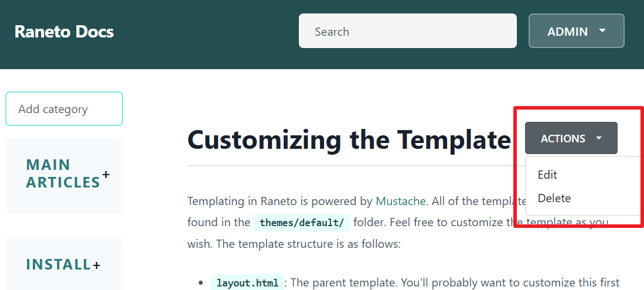Click the plus icon beside INSTALL
644x290 pixels.
coord(97,265)
